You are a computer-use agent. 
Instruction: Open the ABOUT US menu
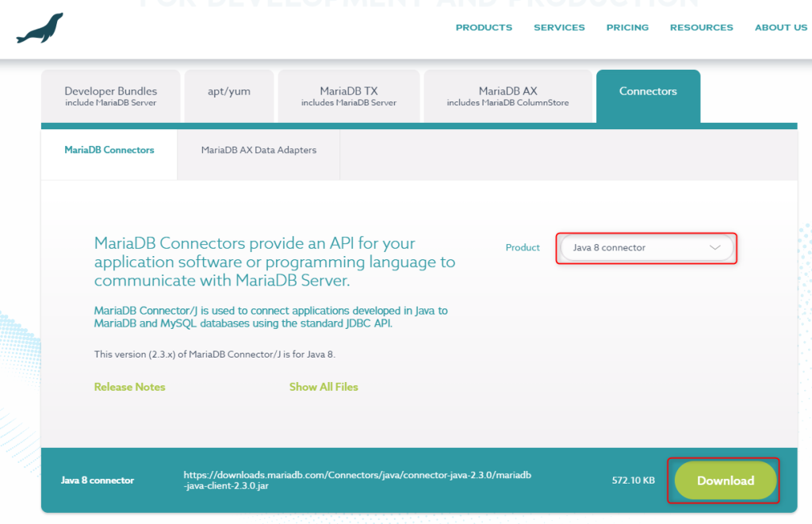coord(781,28)
